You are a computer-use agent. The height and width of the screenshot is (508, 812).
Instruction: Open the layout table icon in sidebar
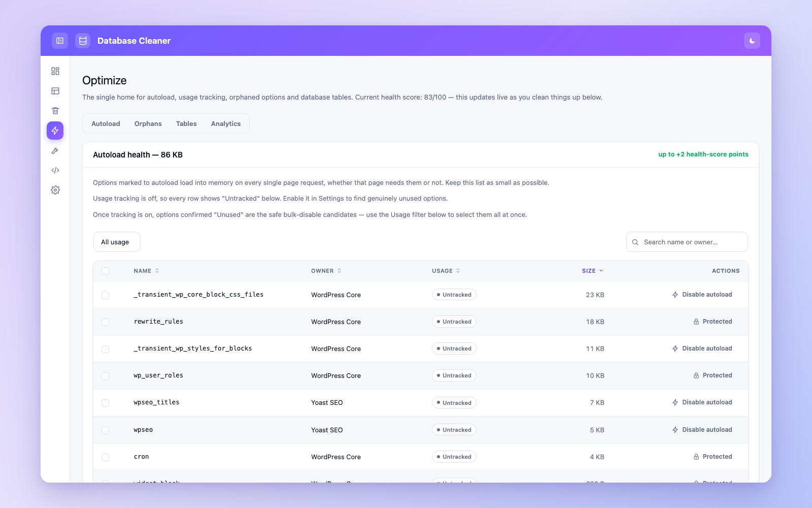click(55, 91)
